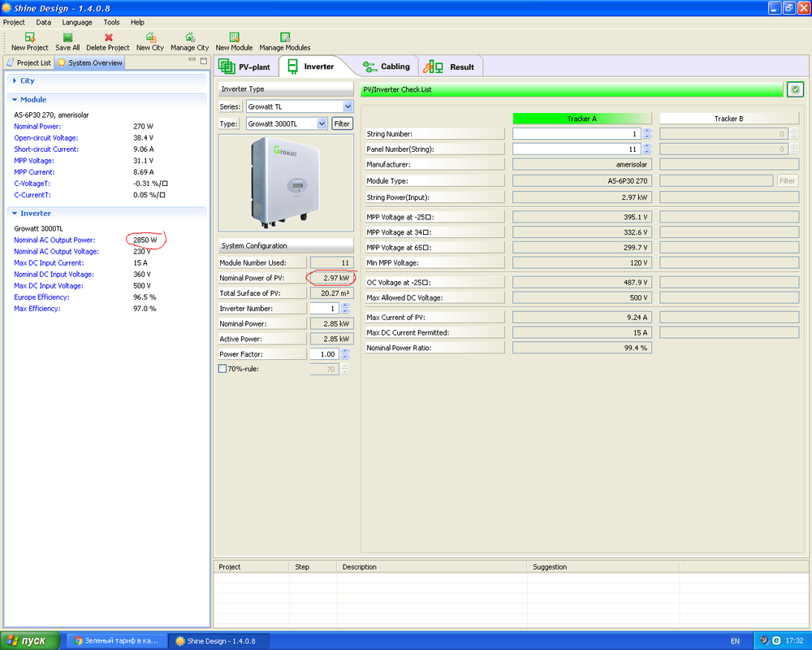Switch to the Project List tab
Viewport: 812px width, 650px height.
pyautogui.click(x=28, y=63)
